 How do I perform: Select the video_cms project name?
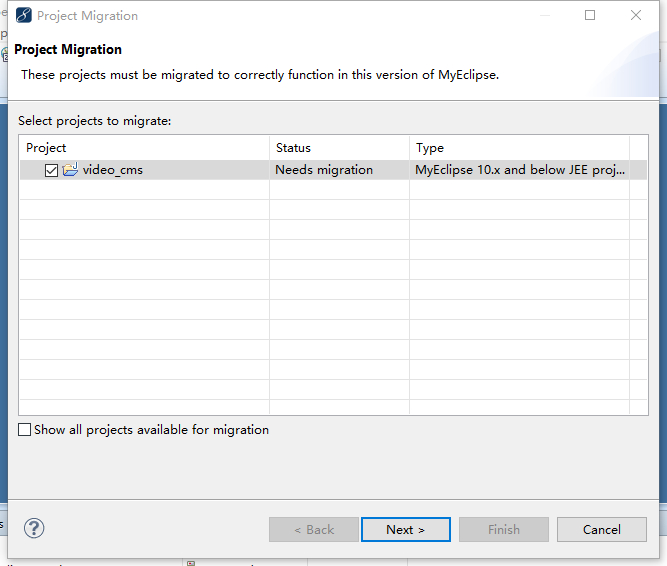[113, 170]
